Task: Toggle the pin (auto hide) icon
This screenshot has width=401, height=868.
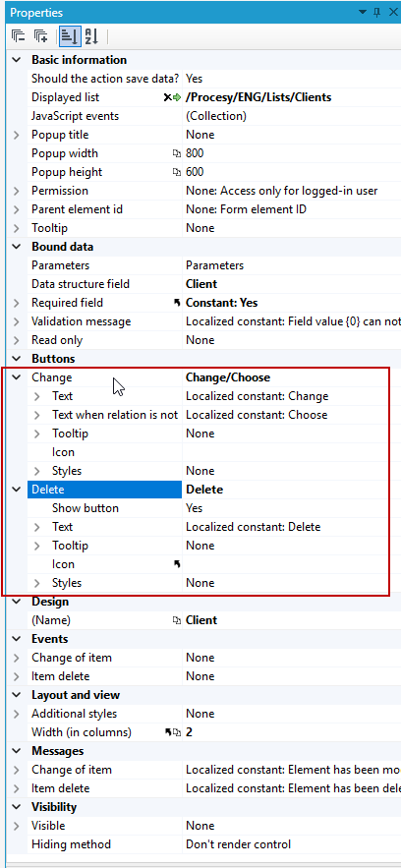Action: pos(377,12)
